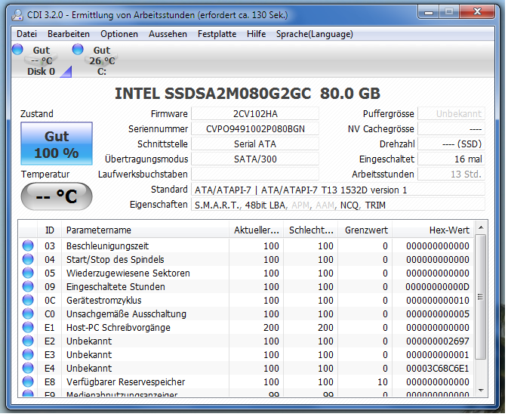Select the Disk 0 drive entry
508x420 pixels.
click(42, 60)
